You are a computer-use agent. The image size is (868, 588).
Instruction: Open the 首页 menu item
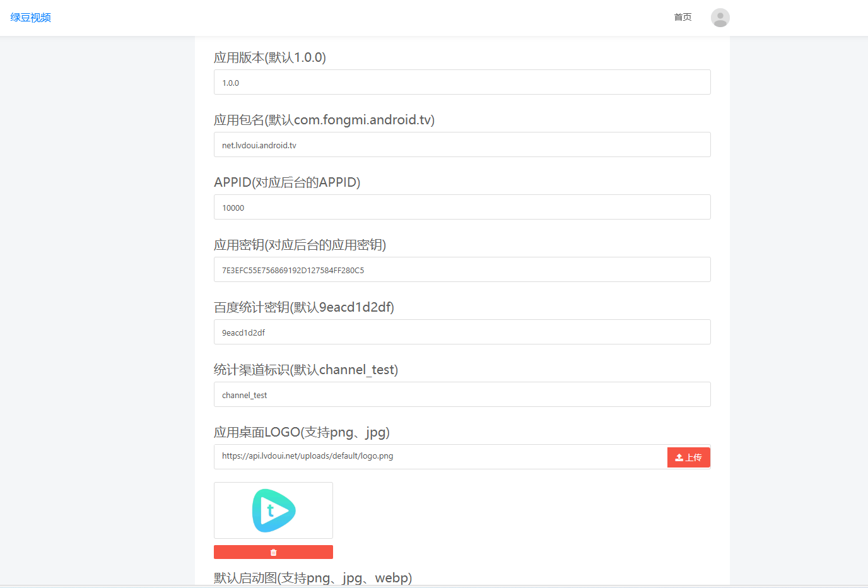(x=682, y=17)
